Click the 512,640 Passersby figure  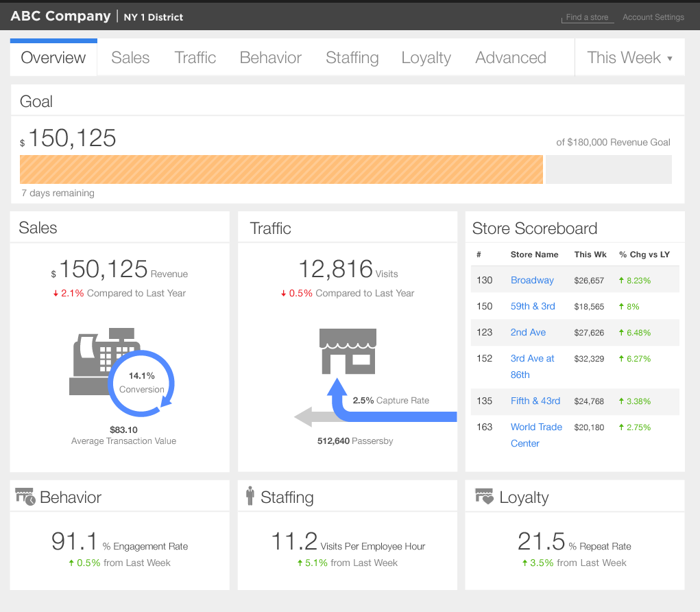pyautogui.click(x=355, y=441)
